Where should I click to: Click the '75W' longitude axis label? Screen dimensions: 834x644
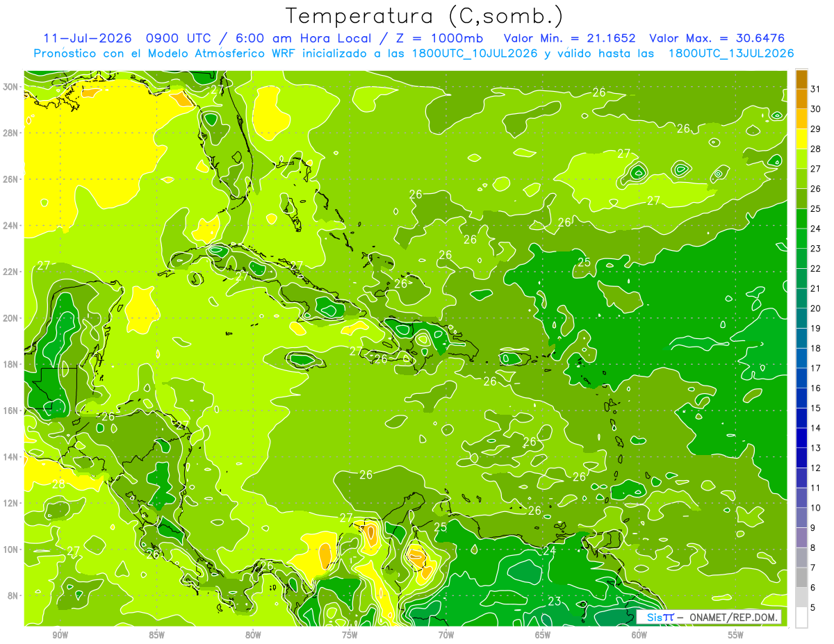350,635
